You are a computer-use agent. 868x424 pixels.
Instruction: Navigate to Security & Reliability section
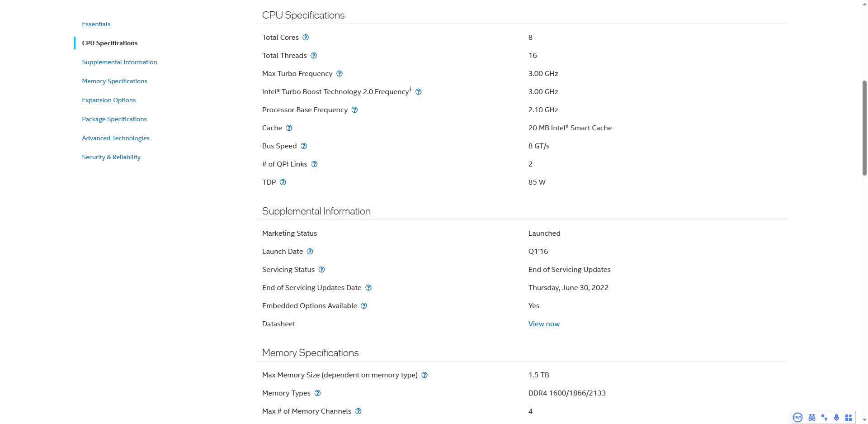pyautogui.click(x=111, y=157)
